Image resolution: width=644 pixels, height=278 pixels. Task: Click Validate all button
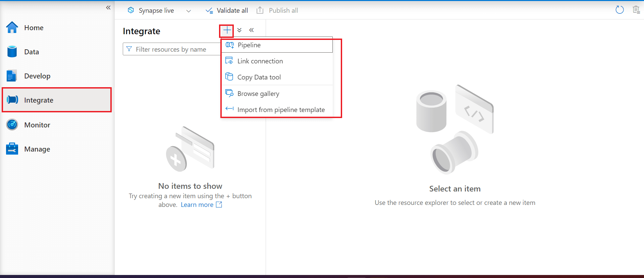coord(227,11)
